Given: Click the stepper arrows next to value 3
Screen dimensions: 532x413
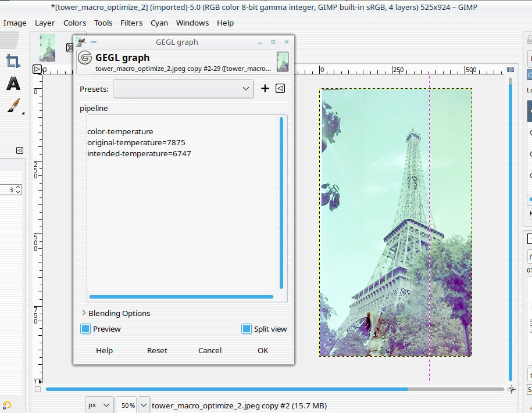Looking at the screenshot, I should tap(19, 189).
